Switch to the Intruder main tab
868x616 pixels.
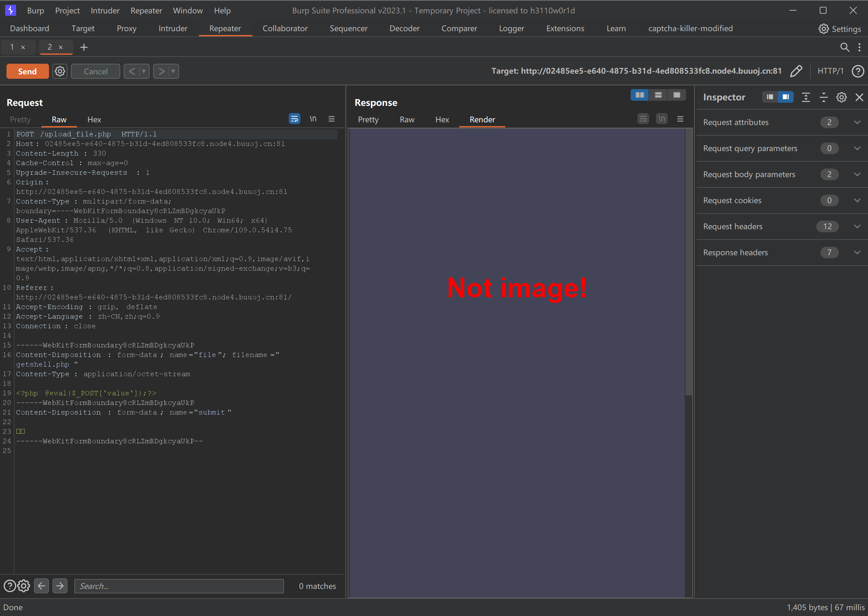click(x=173, y=28)
